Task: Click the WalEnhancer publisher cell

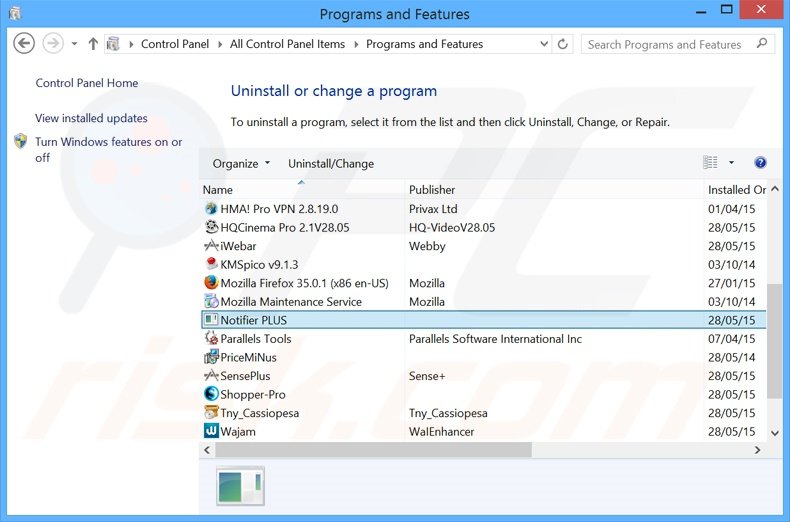Action: tap(441, 432)
